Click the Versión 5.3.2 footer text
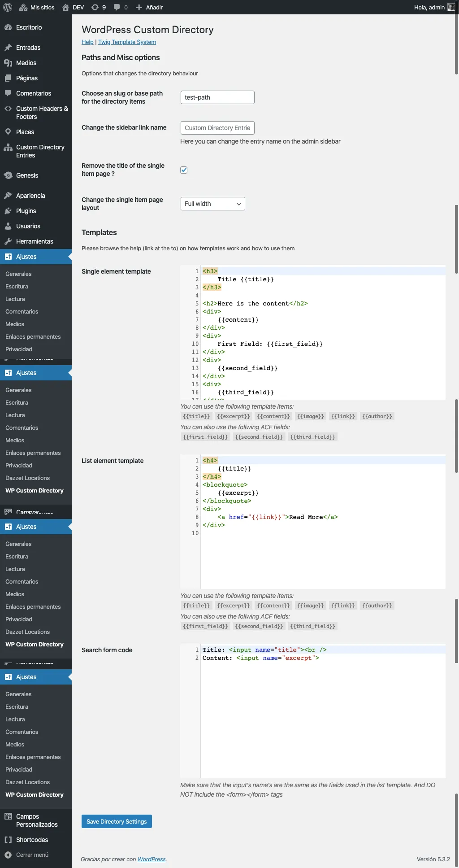 pyautogui.click(x=433, y=859)
